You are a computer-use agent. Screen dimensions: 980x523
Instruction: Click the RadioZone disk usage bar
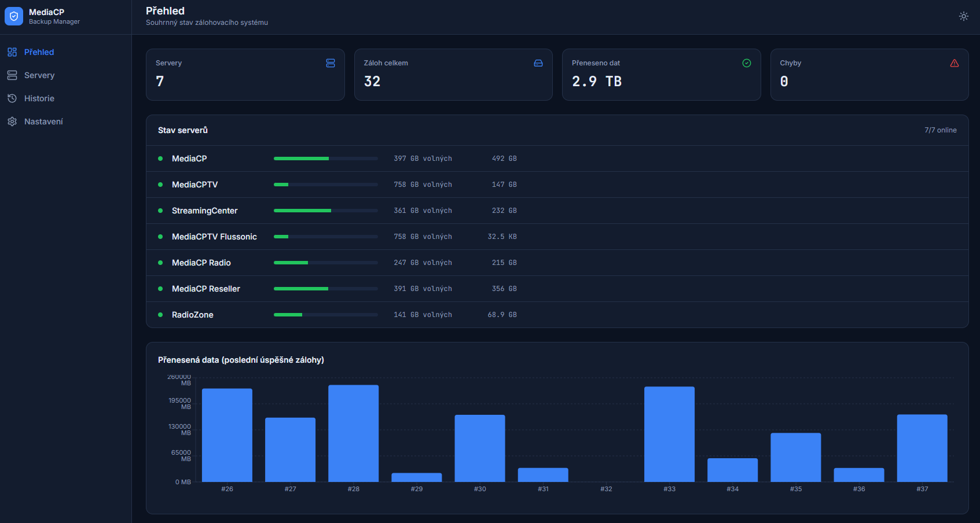pyautogui.click(x=326, y=315)
